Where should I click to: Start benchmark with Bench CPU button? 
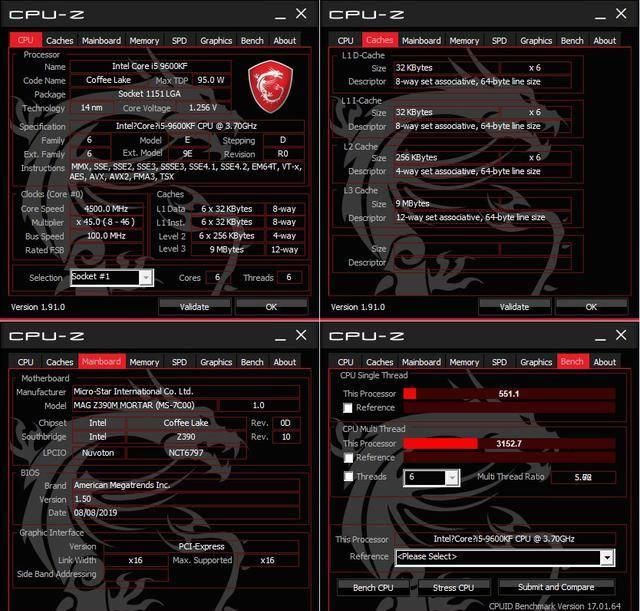point(373,588)
